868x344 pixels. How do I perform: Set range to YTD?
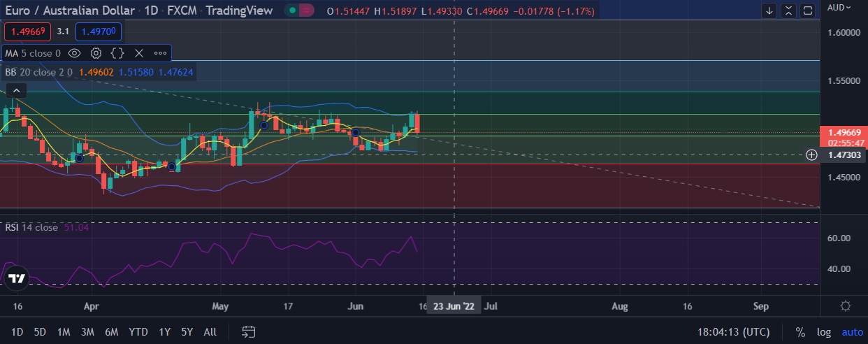pos(138,331)
